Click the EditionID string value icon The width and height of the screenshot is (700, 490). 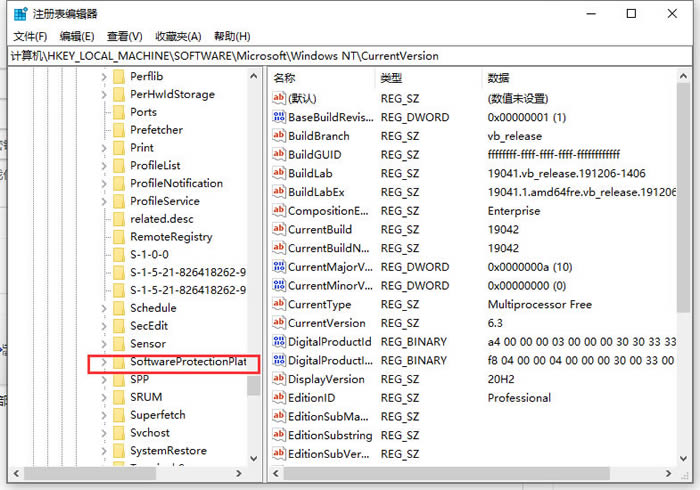pos(279,398)
